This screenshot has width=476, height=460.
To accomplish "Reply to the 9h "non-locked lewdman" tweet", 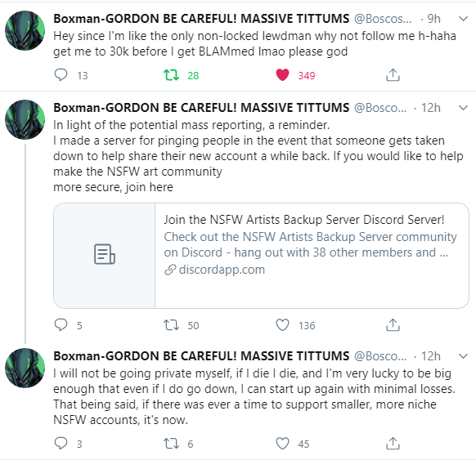I will [x=61, y=74].
